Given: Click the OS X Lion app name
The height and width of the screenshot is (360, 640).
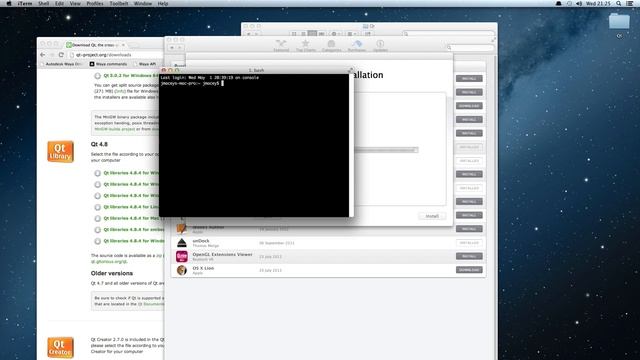Looking at the screenshot, I should click(203, 268).
